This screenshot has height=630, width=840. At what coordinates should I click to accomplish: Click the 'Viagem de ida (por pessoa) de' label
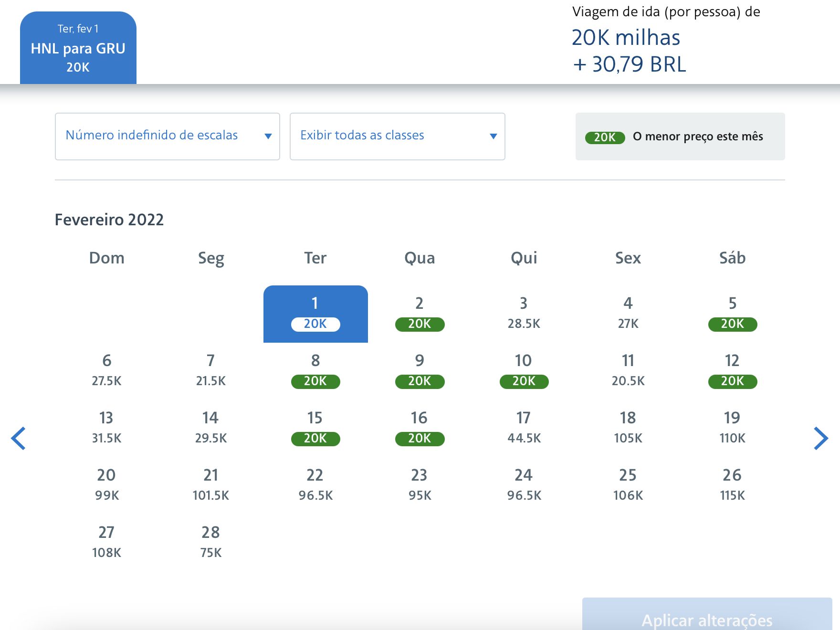pyautogui.click(x=666, y=12)
